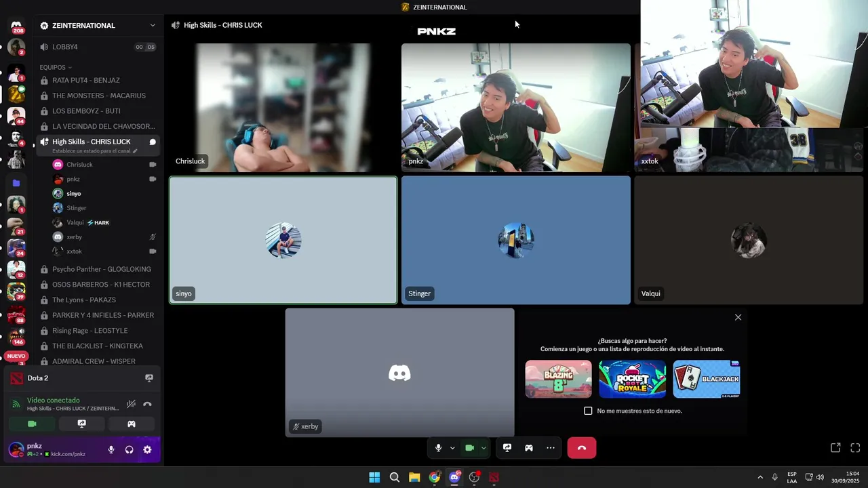This screenshot has height=488, width=868.
Task: Click muted mic icon next to xerby
Action: pyautogui.click(x=153, y=237)
